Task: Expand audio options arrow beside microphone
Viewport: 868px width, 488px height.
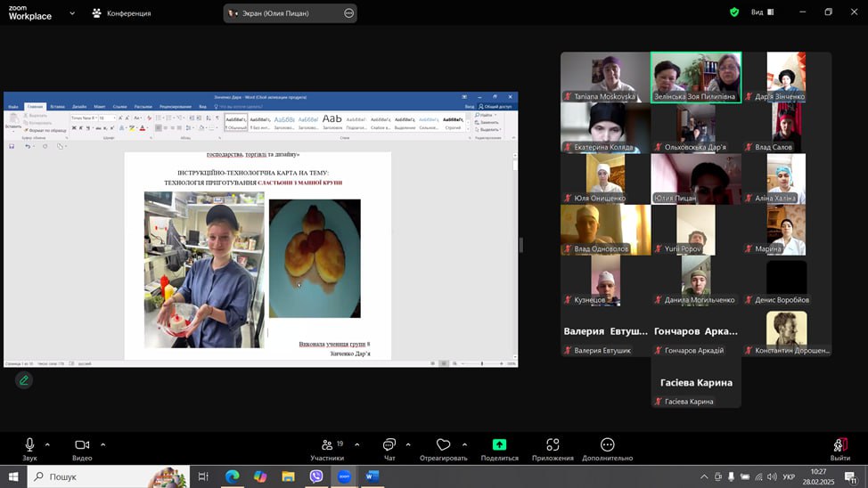Action: (x=47, y=444)
